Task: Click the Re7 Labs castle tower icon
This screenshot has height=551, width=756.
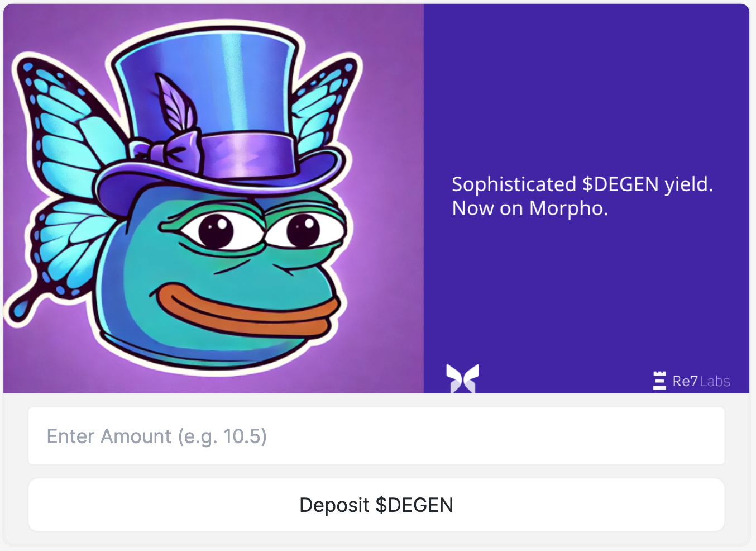Action: click(659, 381)
